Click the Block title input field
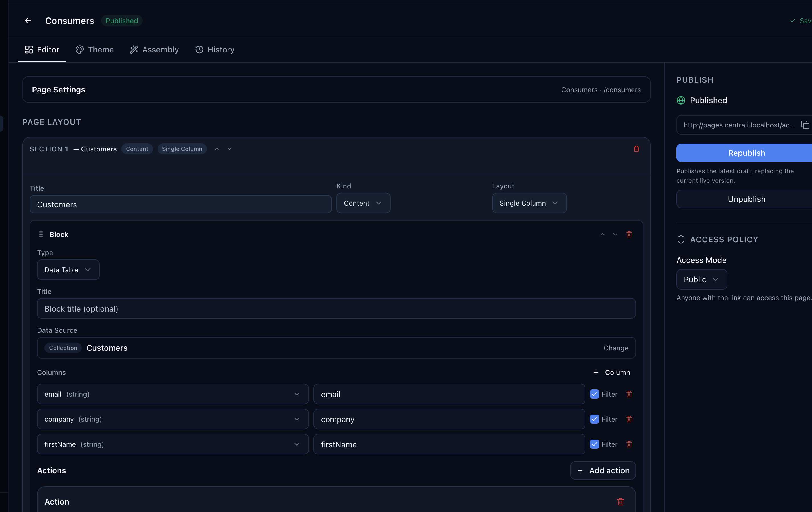This screenshot has width=812, height=512. point(336,308)
